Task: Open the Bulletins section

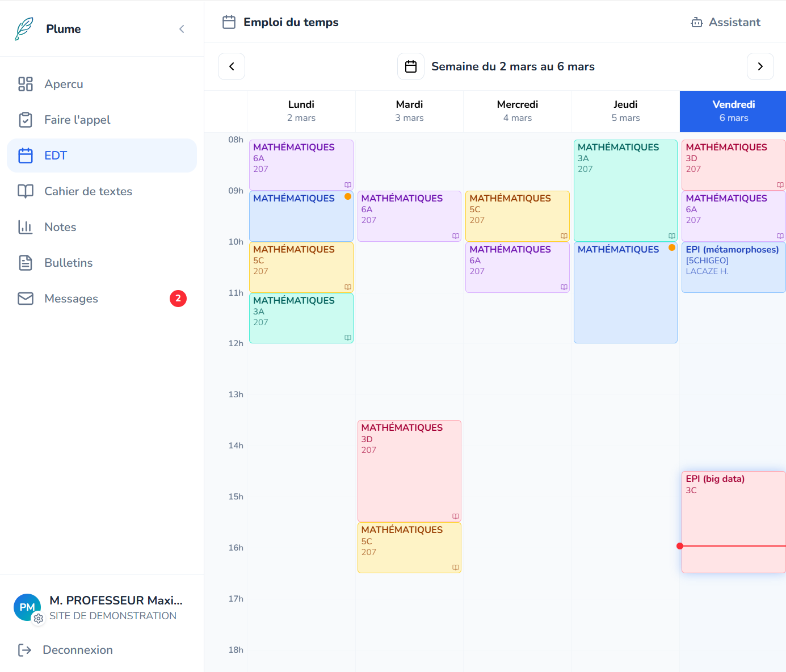Action: [68, 263]
